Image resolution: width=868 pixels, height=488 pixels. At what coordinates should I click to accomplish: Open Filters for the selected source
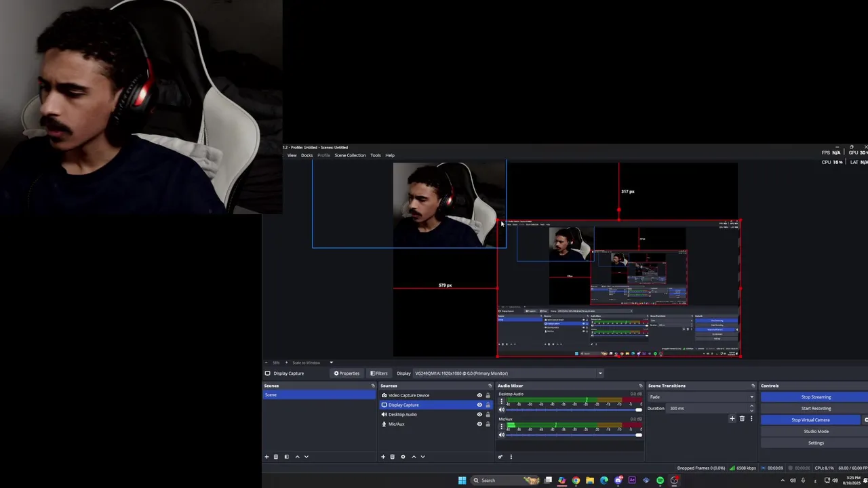pyautogui.click(x=379, y=373)
